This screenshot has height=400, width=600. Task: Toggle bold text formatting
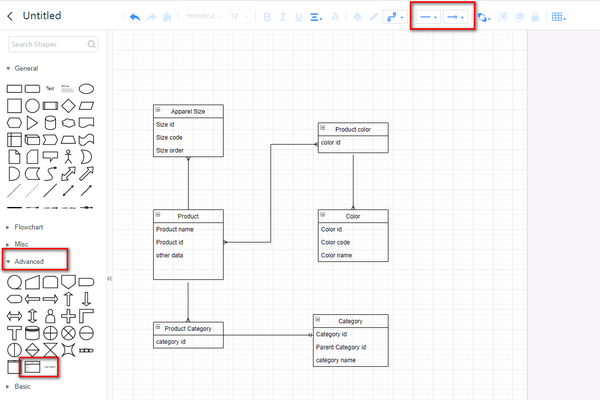(267, 17)
